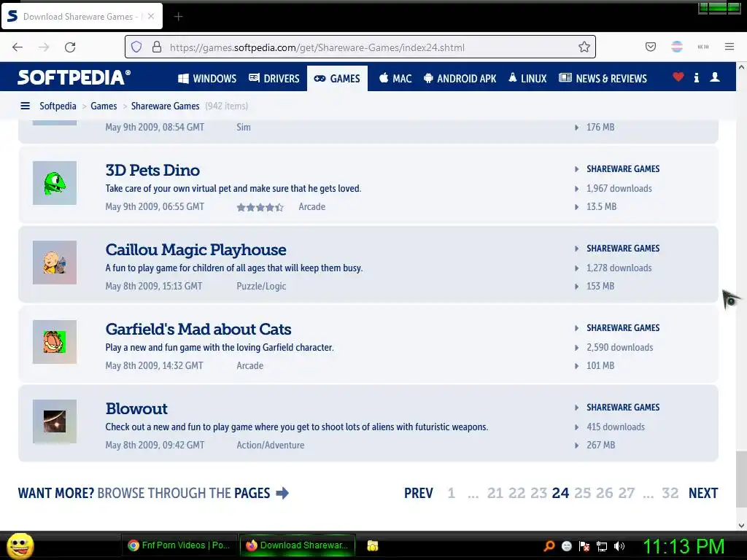Jump to last page 32
747x560 pixels.
point(670,493)
